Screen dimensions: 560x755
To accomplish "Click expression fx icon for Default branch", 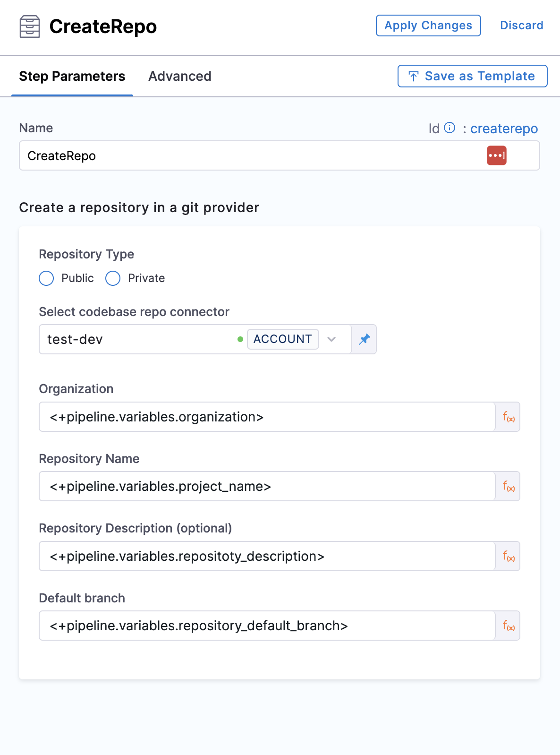I will 508,626.
